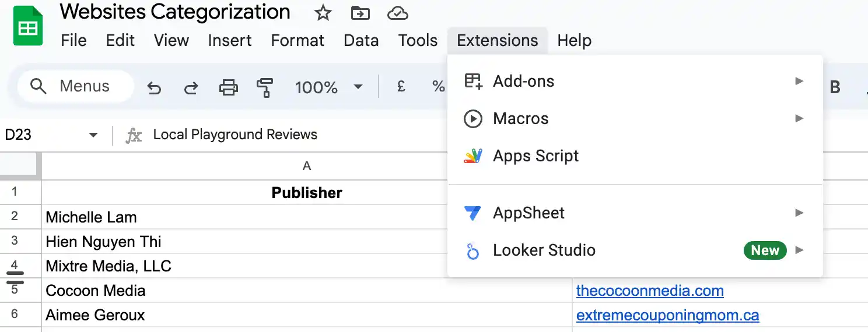The width and height of the screenshot is (868, 332).
Task: Open the Format menu
Action: 297,40
